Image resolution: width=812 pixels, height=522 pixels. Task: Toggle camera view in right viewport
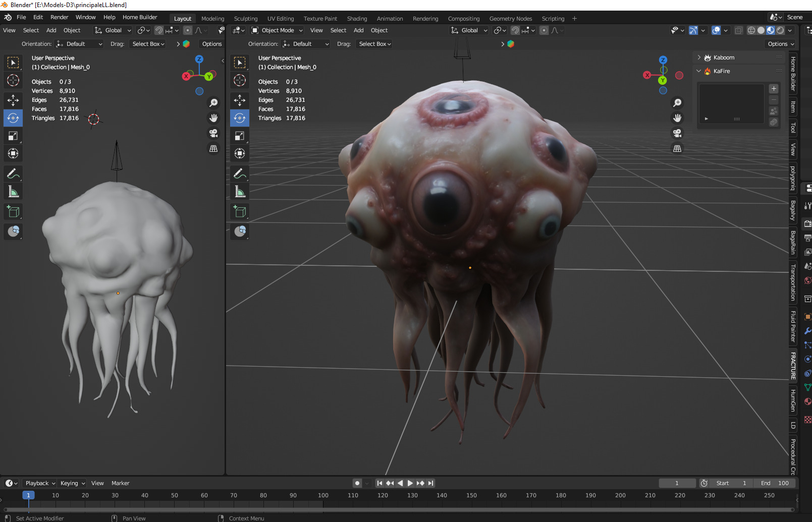677,133
